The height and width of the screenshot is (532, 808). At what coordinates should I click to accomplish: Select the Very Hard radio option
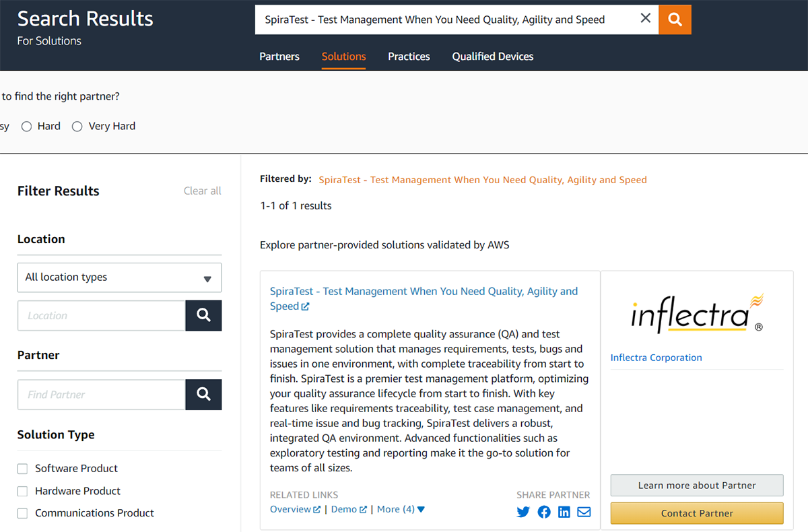(x=77, y=126)
